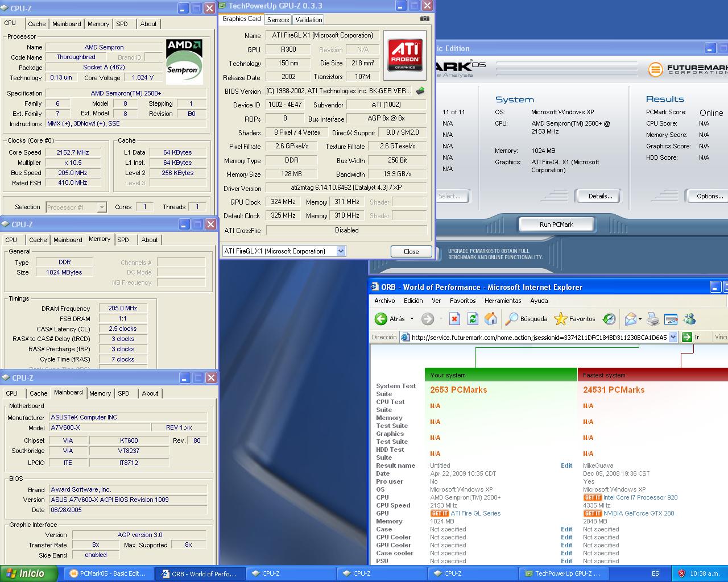Viewport: 728px width, 582px height.
Task: Click the Edit page icon in IE toolbar
Action: click(x=671, y=319)
